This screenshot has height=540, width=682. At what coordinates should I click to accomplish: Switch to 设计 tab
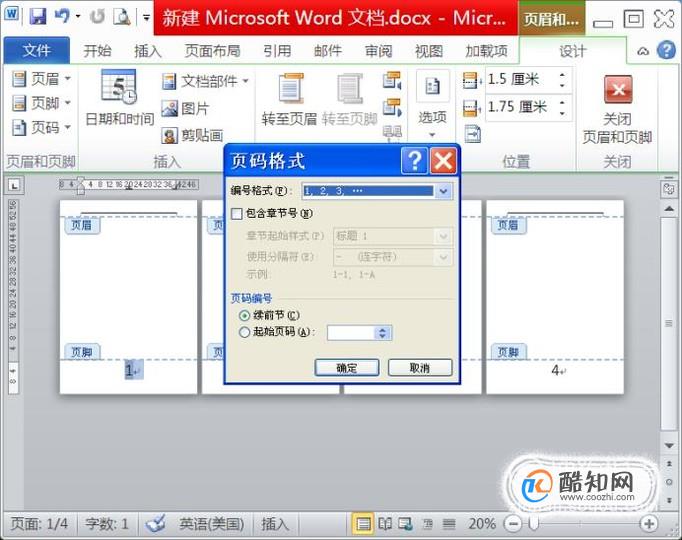(x=572, y=51)
